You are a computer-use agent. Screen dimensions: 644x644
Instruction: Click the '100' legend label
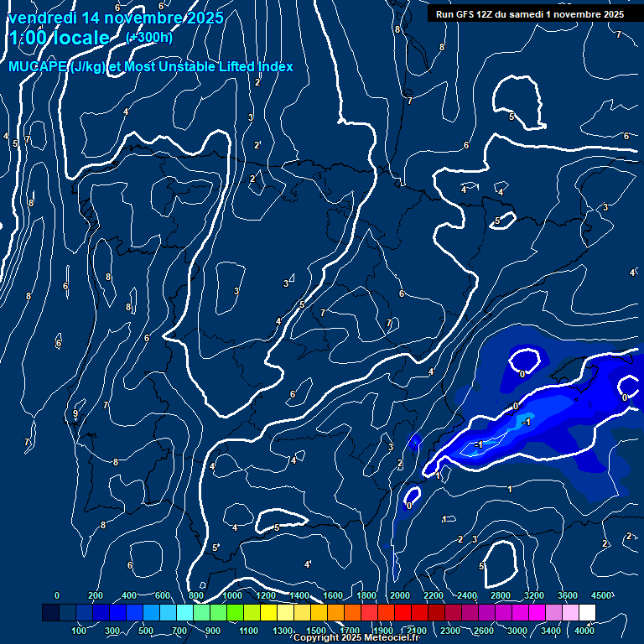click(x=79, y=631)
